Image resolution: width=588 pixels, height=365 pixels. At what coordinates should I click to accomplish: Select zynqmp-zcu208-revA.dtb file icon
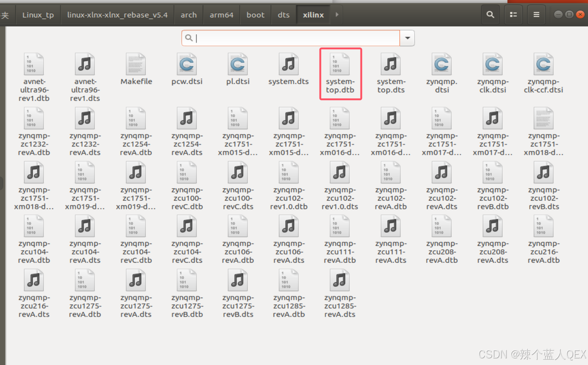[x=442, y=226]
